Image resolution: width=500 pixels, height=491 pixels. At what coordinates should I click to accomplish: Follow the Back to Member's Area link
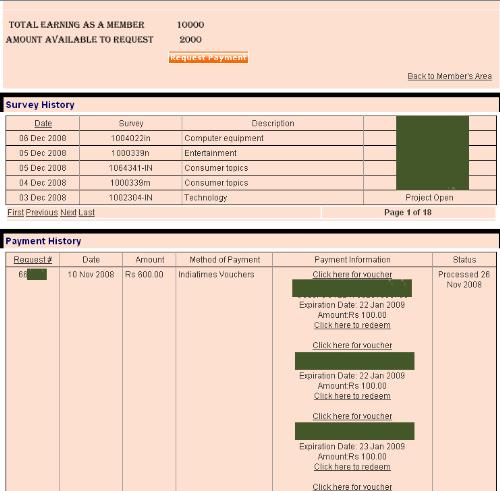click(x=450, y=76)
